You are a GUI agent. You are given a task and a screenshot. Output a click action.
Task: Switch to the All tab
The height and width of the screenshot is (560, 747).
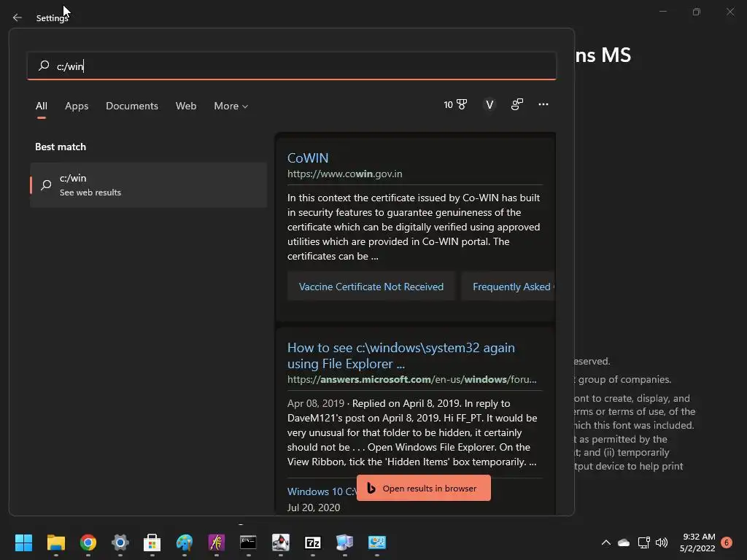pyautogui.click(x=42, y=106)
